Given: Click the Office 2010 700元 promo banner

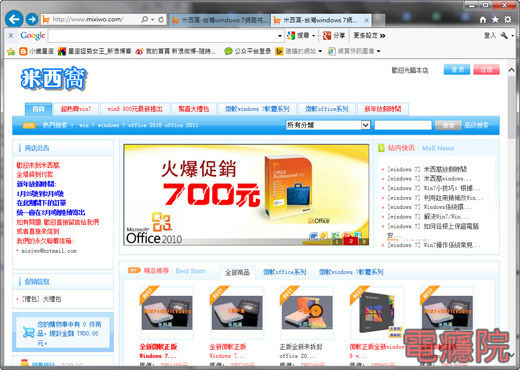Looking at the screenshot, I should coord(246,195).
